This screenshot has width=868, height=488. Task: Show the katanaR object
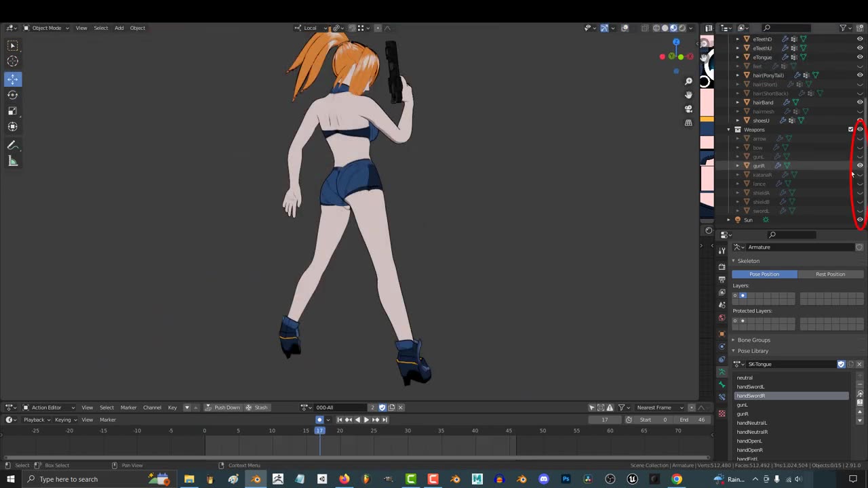point(860,174)
